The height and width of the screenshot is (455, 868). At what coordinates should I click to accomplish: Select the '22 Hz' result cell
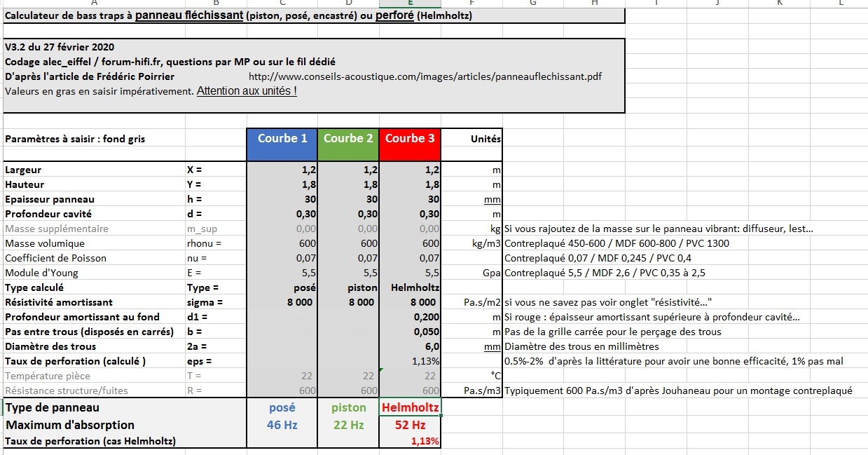348,425
